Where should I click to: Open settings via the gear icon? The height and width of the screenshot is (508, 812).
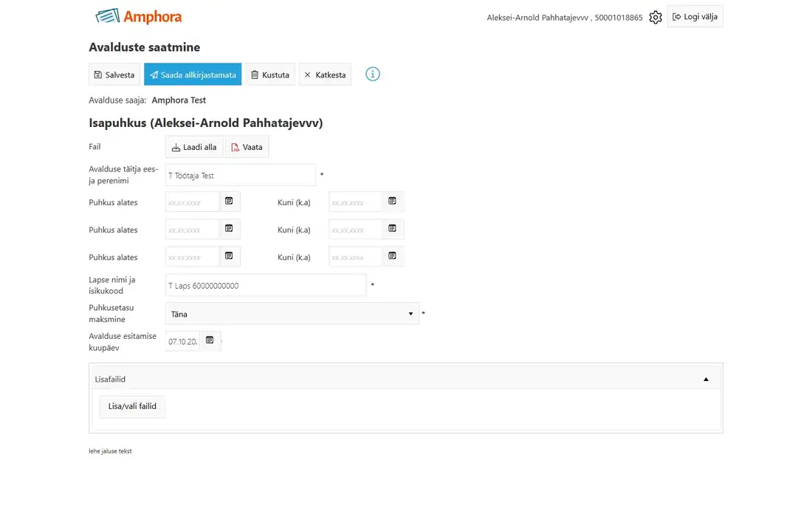655,17
